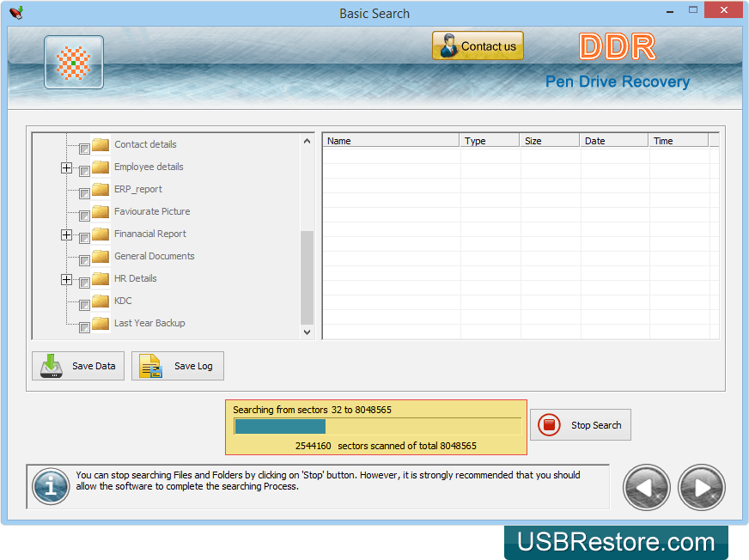
Task: Click the blue information icon
Action: [51, 486]
